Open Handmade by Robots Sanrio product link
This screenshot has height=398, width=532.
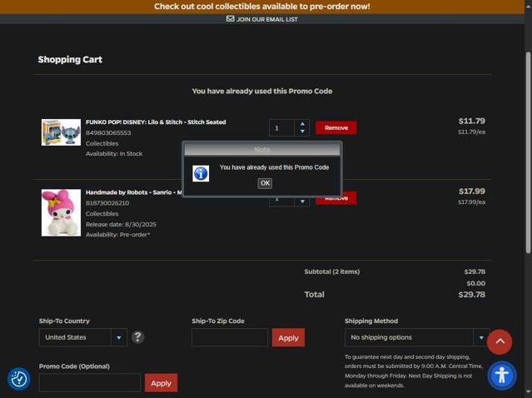tap(134, 192)
